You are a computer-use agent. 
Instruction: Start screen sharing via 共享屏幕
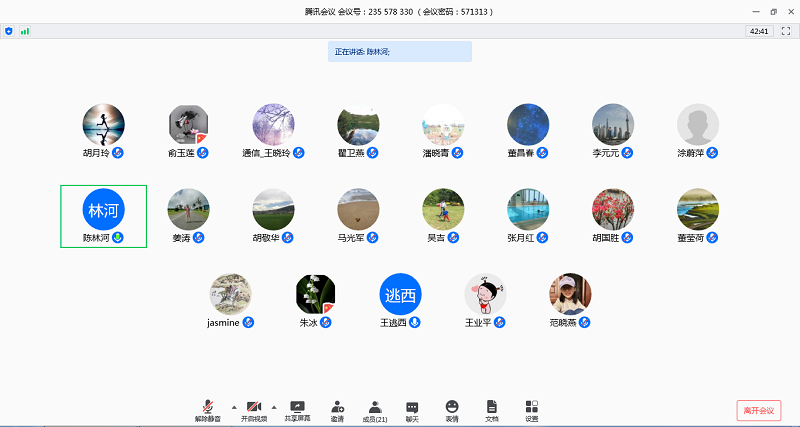[297, 409]
